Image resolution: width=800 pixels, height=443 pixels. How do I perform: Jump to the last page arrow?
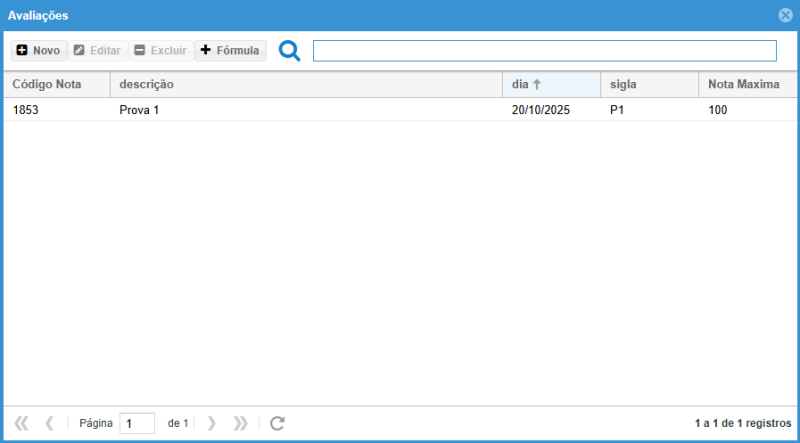click(240, 423)
